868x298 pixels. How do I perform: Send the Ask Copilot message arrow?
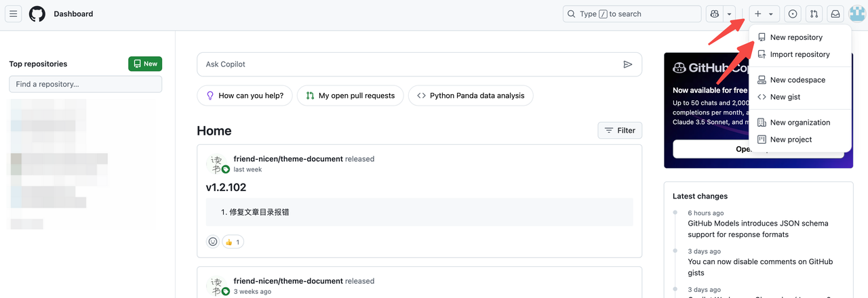tap(627, 64)
